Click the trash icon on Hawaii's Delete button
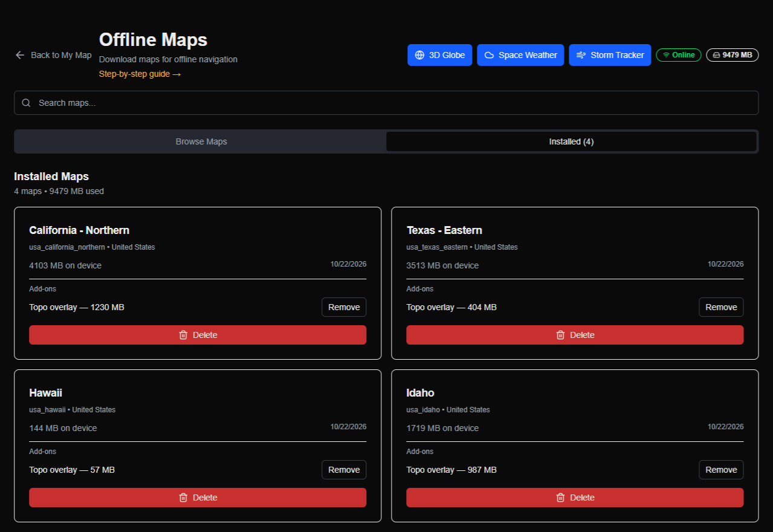This screenshot has width=773, height=532. [183, 498]
